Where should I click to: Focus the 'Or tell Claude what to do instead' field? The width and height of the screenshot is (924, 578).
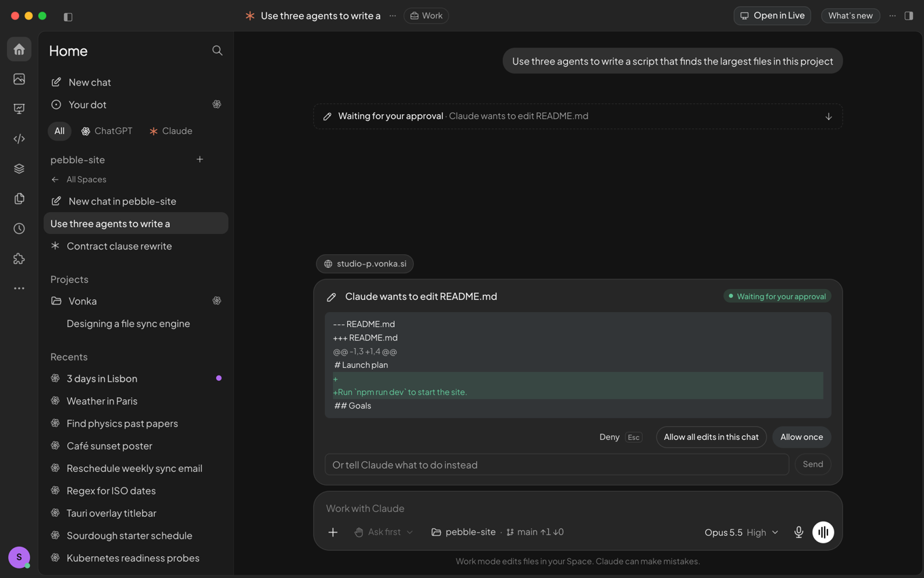pyautogui.click(x=556, y=464)
